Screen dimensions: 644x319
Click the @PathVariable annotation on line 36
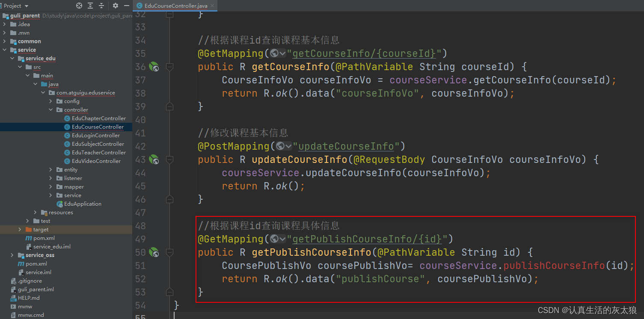tap(373, 67)
